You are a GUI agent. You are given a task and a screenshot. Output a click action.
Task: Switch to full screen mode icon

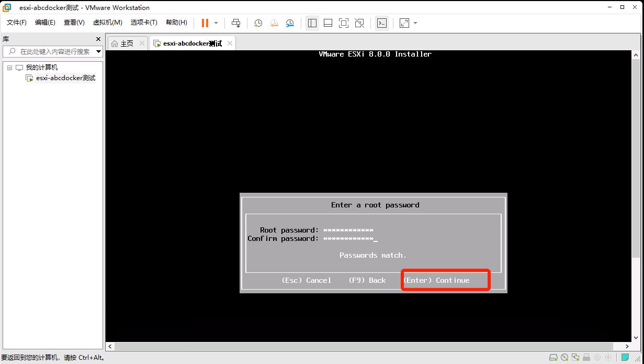(344, 23)
